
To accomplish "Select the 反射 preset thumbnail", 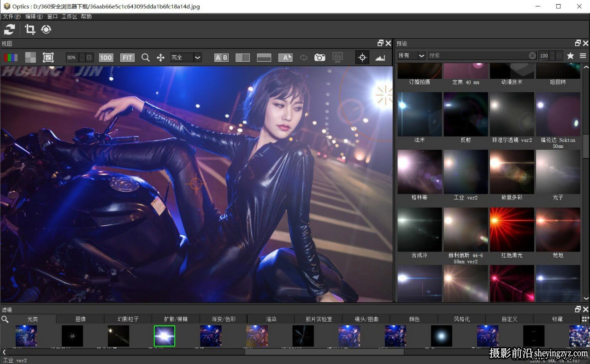I will [x=466, y=114].
